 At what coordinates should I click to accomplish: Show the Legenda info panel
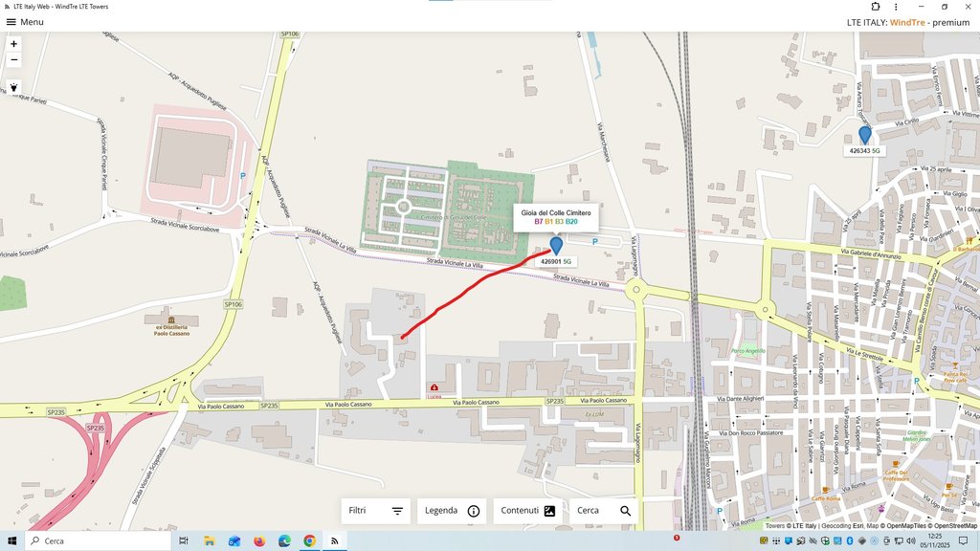point(452,511)
